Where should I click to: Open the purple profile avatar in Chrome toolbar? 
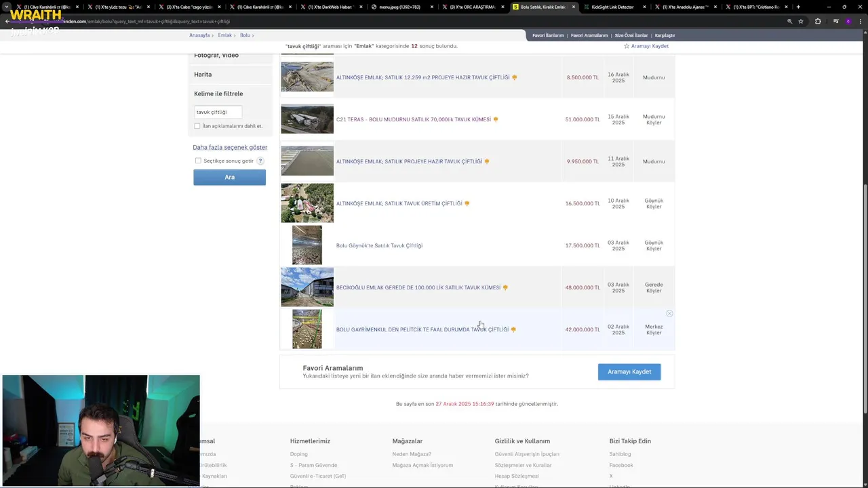(848, 21)
